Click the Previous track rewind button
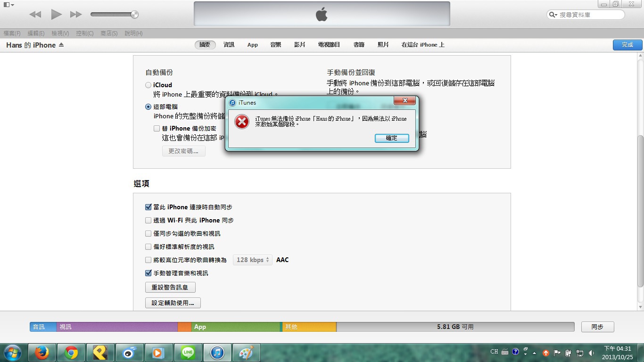 pos(35,15)
